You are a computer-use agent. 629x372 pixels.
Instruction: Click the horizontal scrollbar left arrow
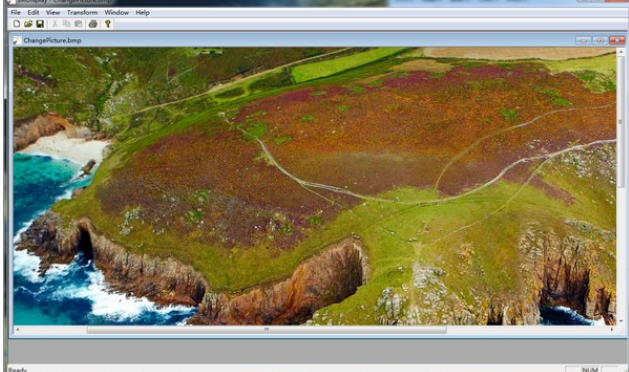(x=17, y=329)
